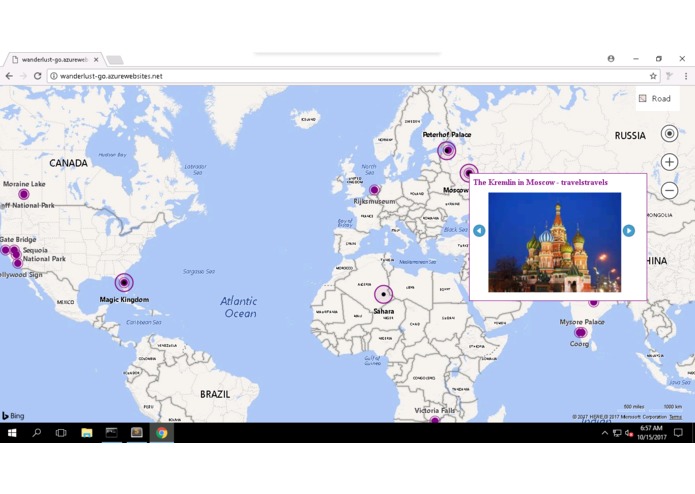The width and height of the screenshot is (695, 494).
Task: Open the Windows Start menu
Action: click(x=12, y=433)
